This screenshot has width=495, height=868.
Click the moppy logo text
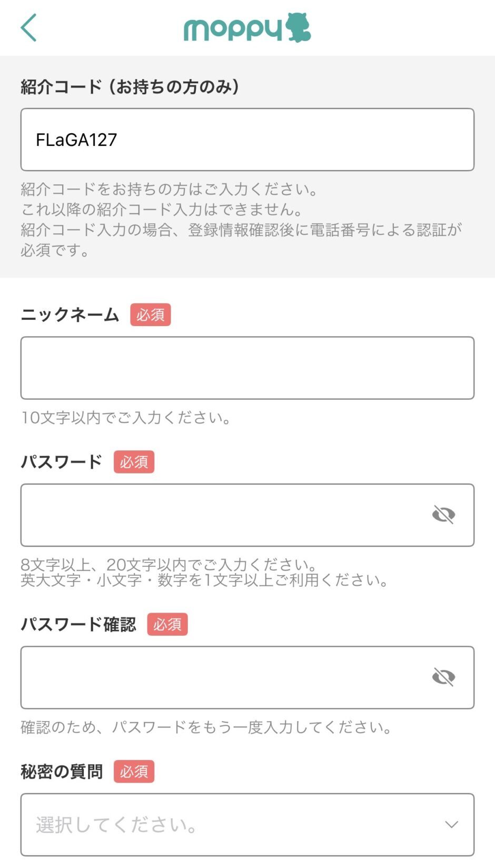click(233, 29)
